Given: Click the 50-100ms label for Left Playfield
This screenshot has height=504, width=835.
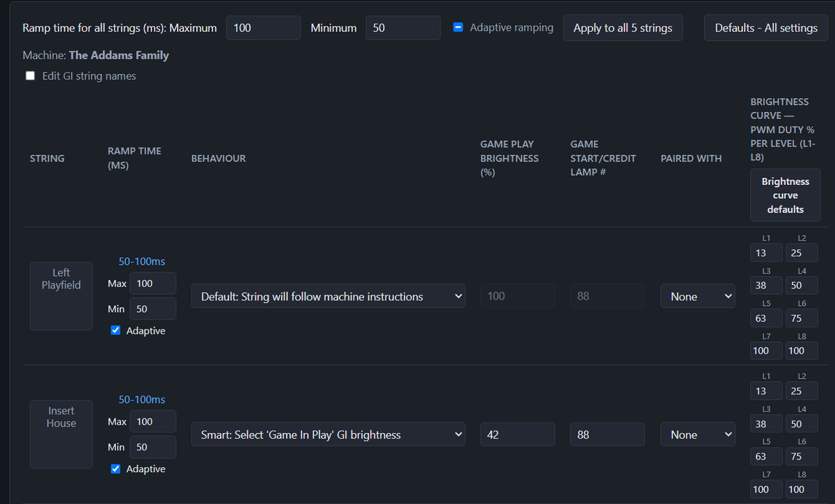Looking at the screenshot, I should point(142,261).
